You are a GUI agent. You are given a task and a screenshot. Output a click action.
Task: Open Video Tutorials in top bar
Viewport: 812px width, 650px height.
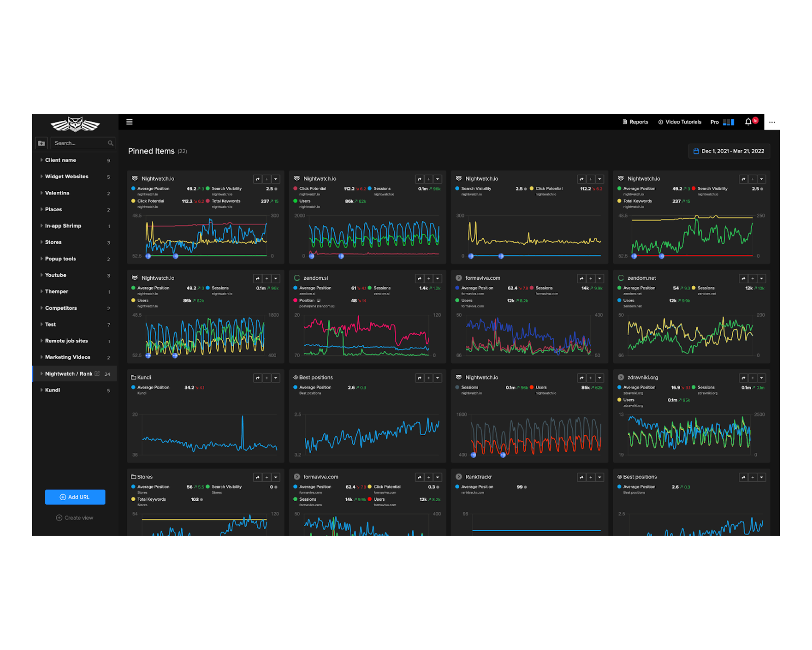click(x=680, y=122)
